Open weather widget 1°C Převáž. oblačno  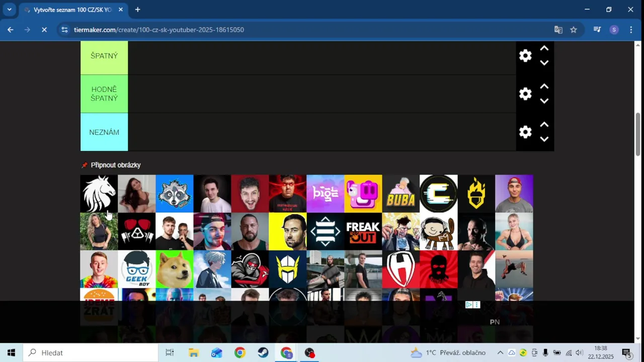pyautogui.click(x=448, y=352)
